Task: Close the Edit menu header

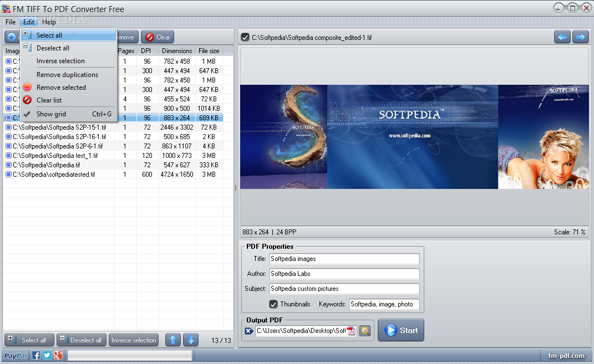Action: pos(29,22)
